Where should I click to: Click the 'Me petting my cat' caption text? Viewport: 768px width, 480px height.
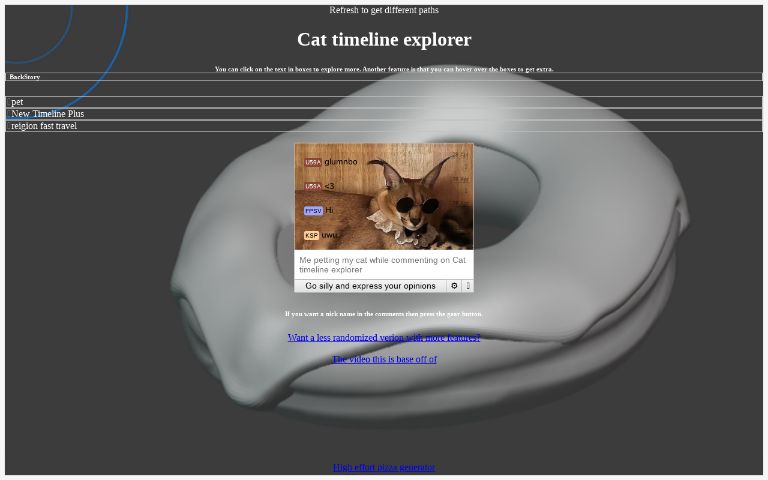pyautogui.click(x=382, y=265)
